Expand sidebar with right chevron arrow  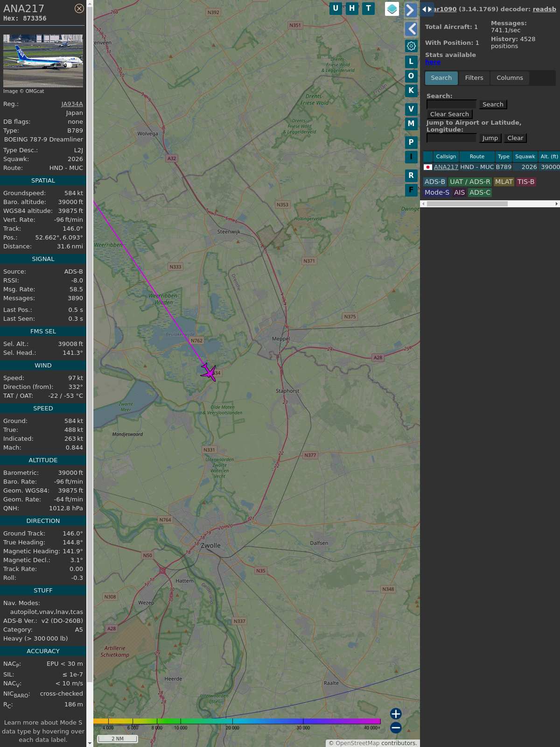411,10
